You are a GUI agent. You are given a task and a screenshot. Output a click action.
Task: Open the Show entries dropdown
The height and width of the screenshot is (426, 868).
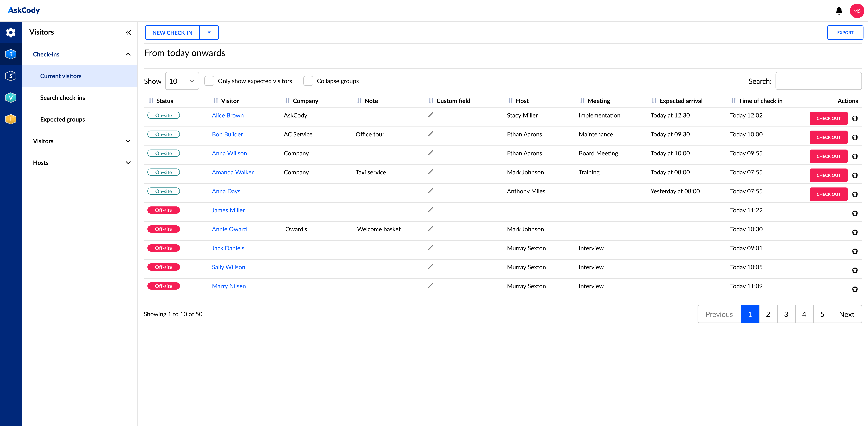[x=182, y=81]
